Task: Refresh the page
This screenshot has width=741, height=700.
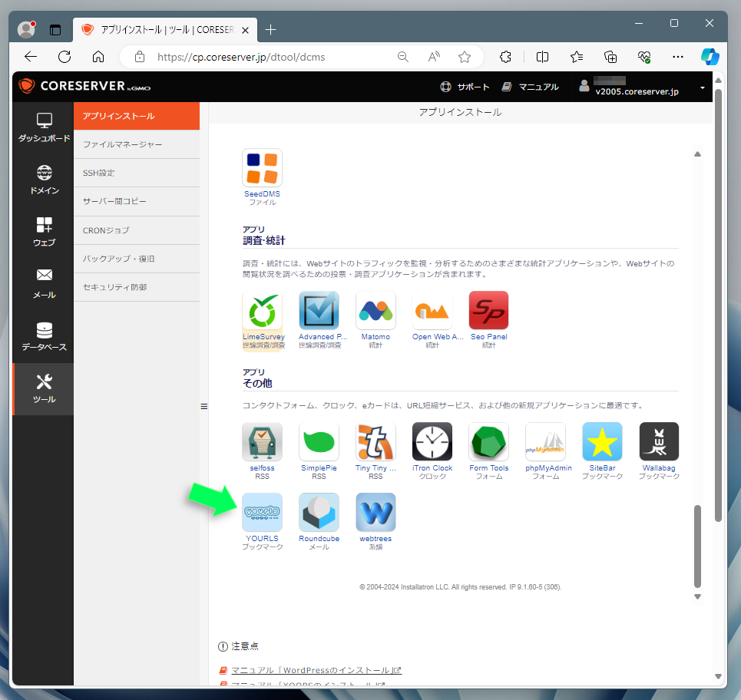Action: 65,57
